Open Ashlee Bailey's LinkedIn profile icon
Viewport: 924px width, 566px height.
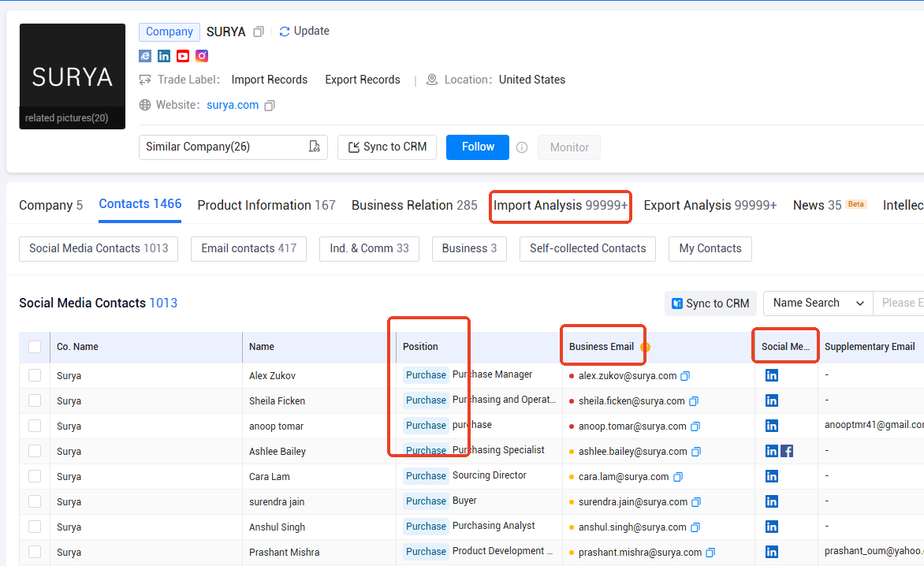point(771,451)
